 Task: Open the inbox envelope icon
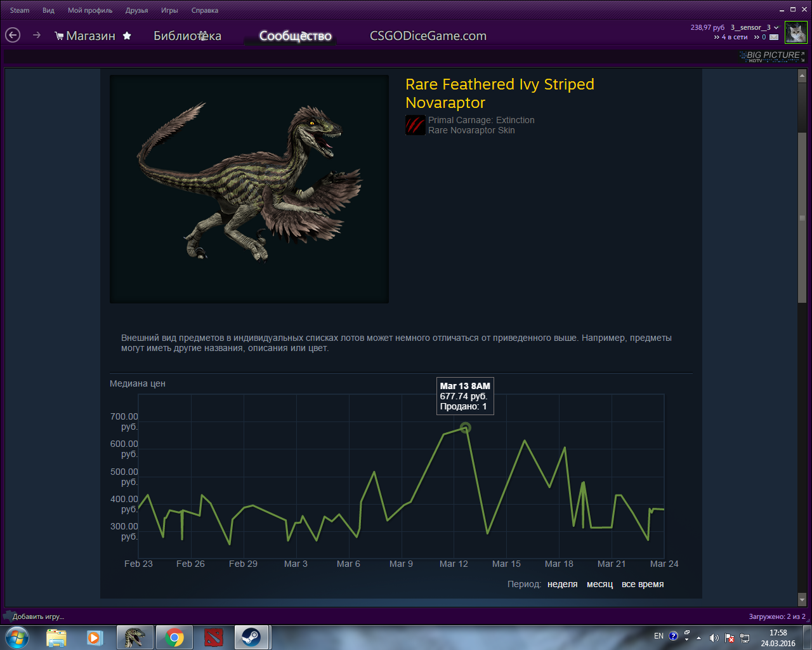click(774, 37)
